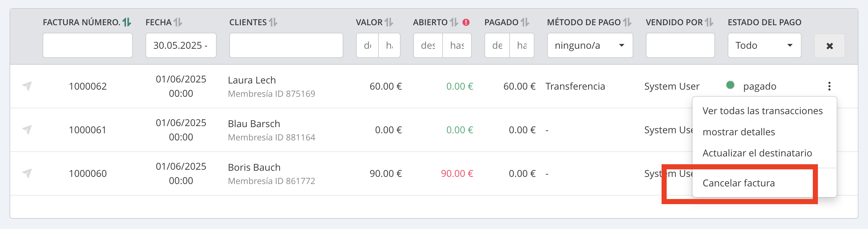Sort by Factura Número column arrows
Screen dimensions: 868x229
tap(127, 22)
